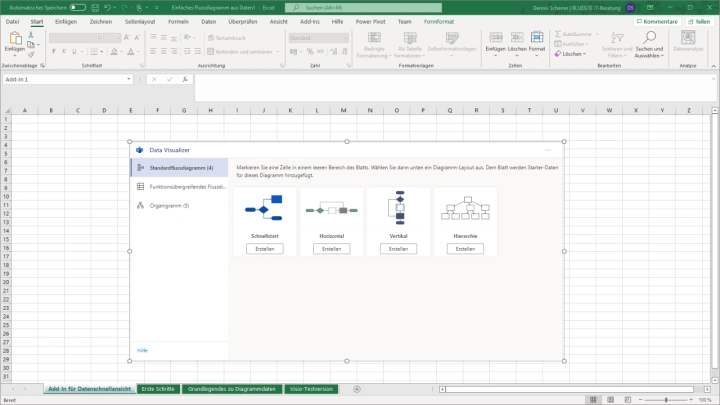Click the zoom slider handle
720x405 pixels.
[666, 400]
